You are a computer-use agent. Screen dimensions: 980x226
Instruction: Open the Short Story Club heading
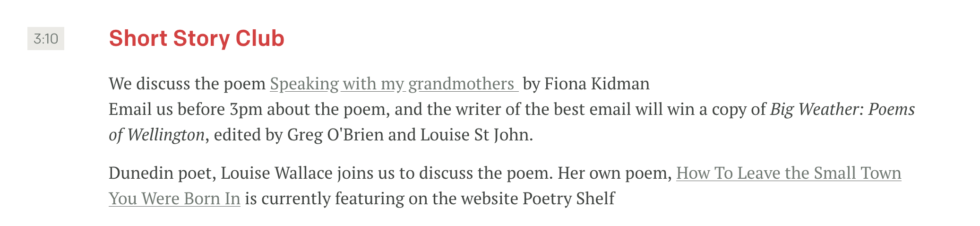point(196,39)
